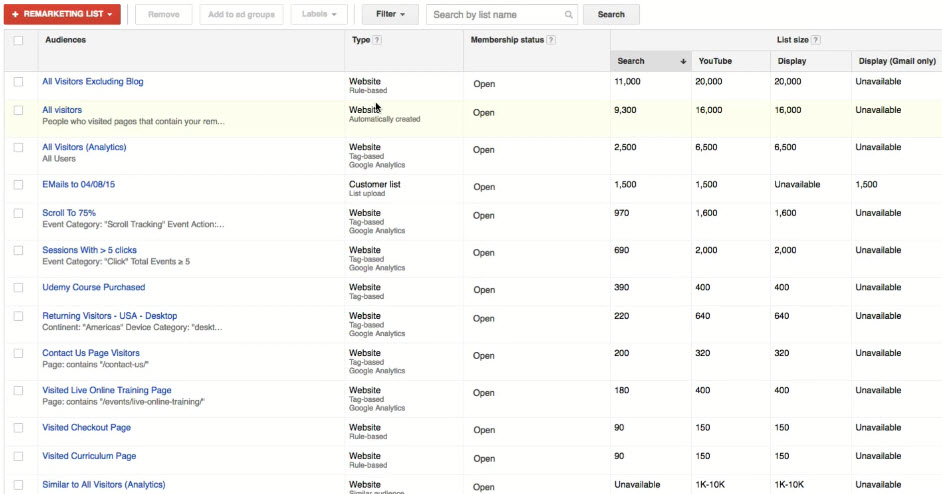Open the Remarketing List dropdown
The width and height of the screenshot is (942, 494).
[x=62, y=15]
